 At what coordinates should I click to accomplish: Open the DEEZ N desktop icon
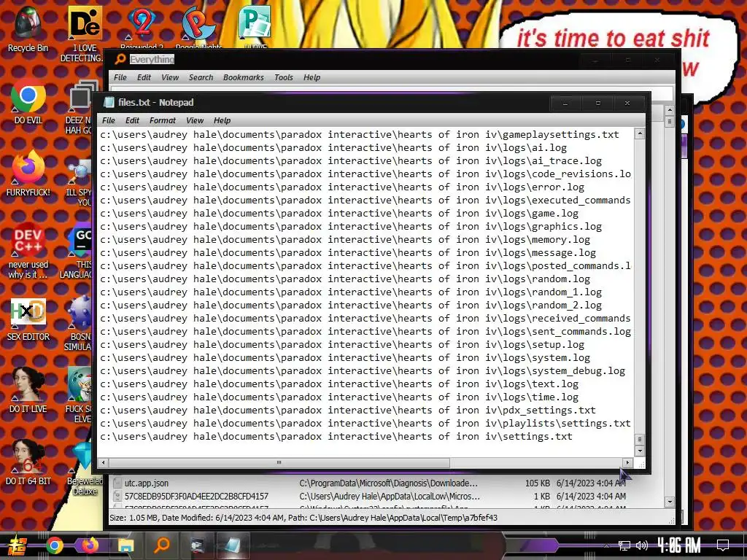point(80,108)
